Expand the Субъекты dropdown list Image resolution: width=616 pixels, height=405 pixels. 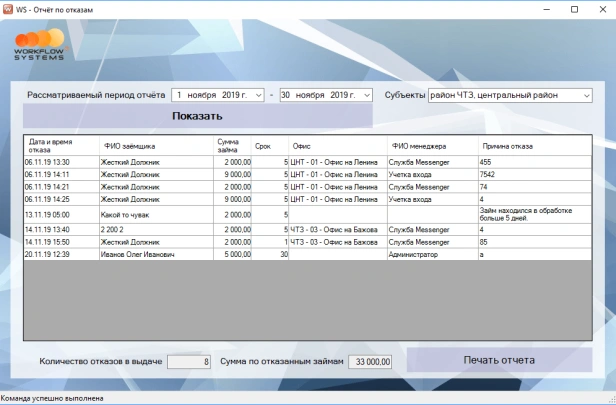tap(586, 95)
